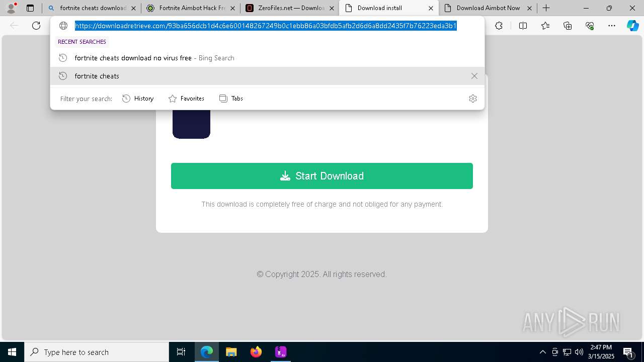Toggle split screen view icon
The height and width of the screenshot is (362, 644).
pyautogui.click(x=523, y=26)
